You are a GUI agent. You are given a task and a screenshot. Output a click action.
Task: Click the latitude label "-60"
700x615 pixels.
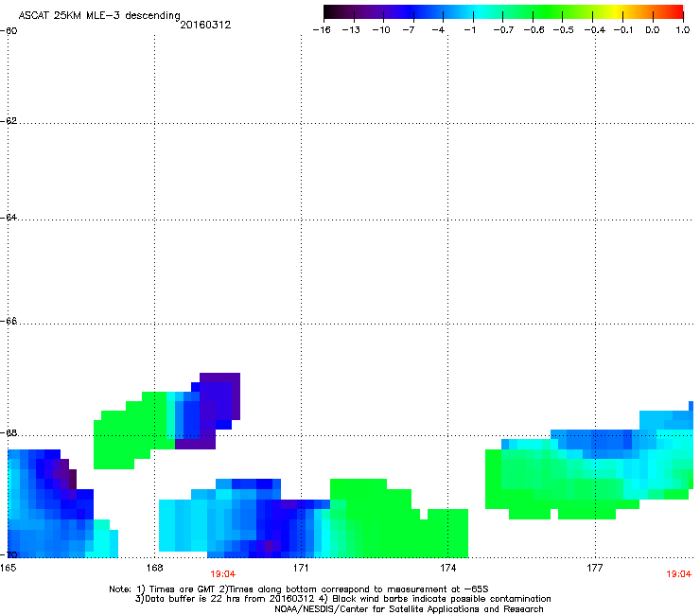[x=9, y=31]
